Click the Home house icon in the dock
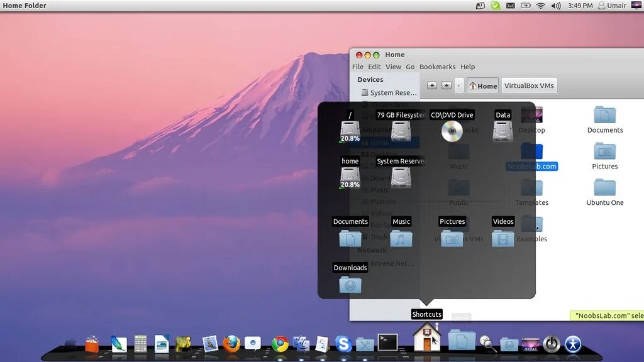This screenshot has height=362, width=644. (x=427, y=337)
